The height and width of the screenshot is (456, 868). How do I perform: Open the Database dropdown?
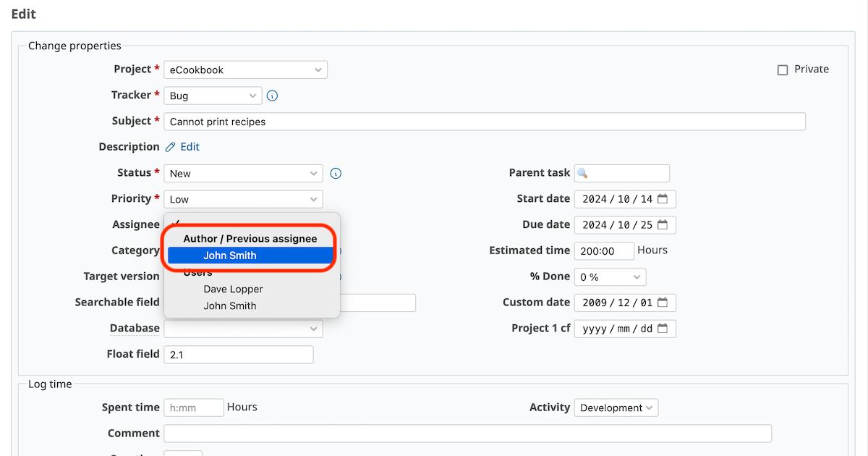tap(243, 328)
